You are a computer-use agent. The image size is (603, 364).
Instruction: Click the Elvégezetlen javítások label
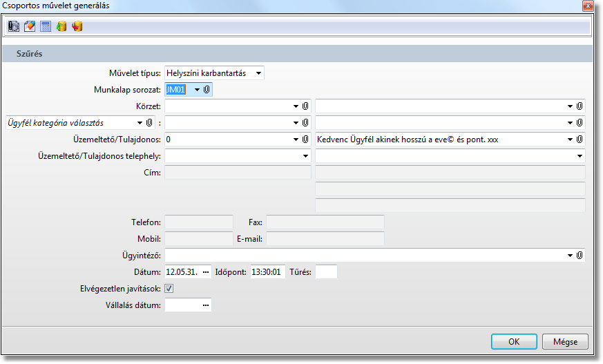pyautogui.click(x=120, y=288)
